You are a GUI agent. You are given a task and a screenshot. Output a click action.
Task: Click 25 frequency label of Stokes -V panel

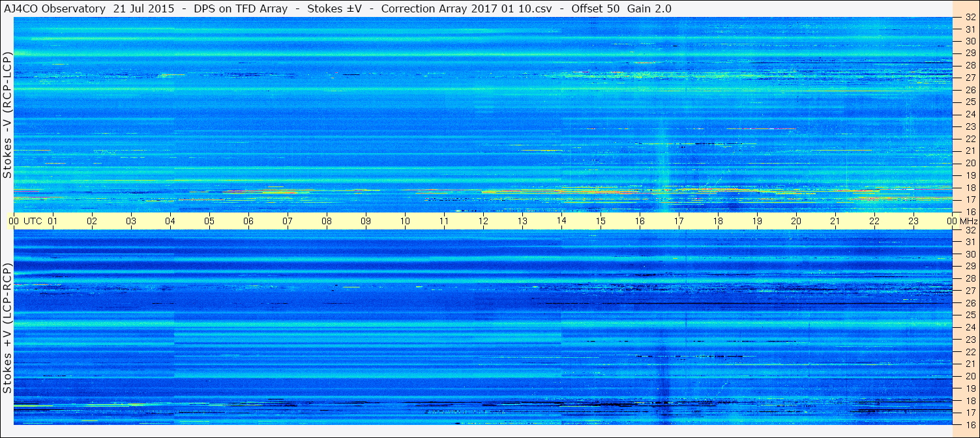(970, 102)
